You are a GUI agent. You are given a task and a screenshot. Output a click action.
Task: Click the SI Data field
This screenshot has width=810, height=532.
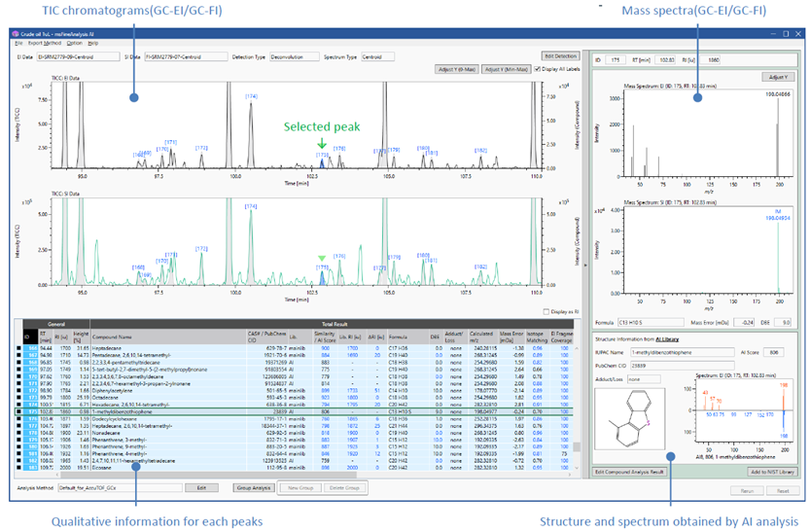[186, 56]
